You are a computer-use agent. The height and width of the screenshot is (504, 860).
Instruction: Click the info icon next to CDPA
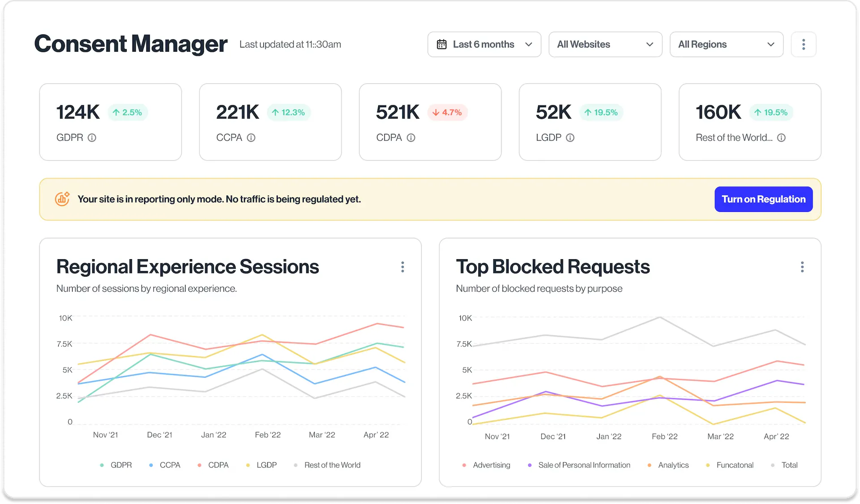411,138
